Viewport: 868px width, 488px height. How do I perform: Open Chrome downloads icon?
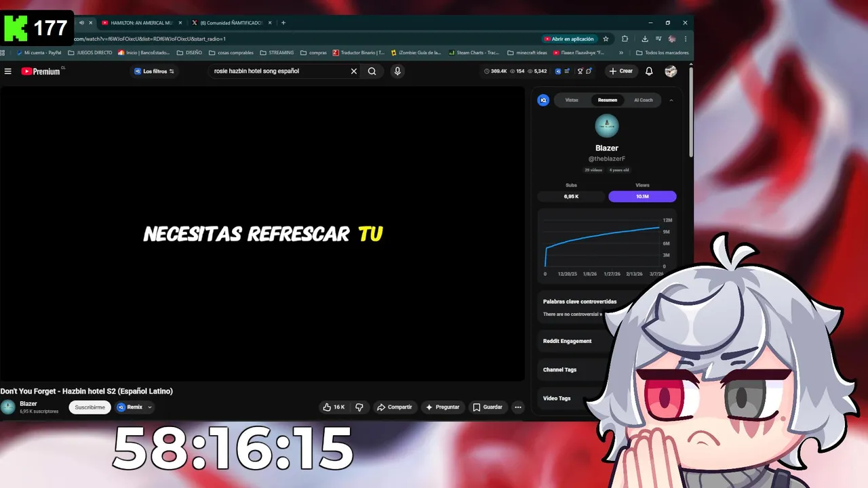[644, 39]
